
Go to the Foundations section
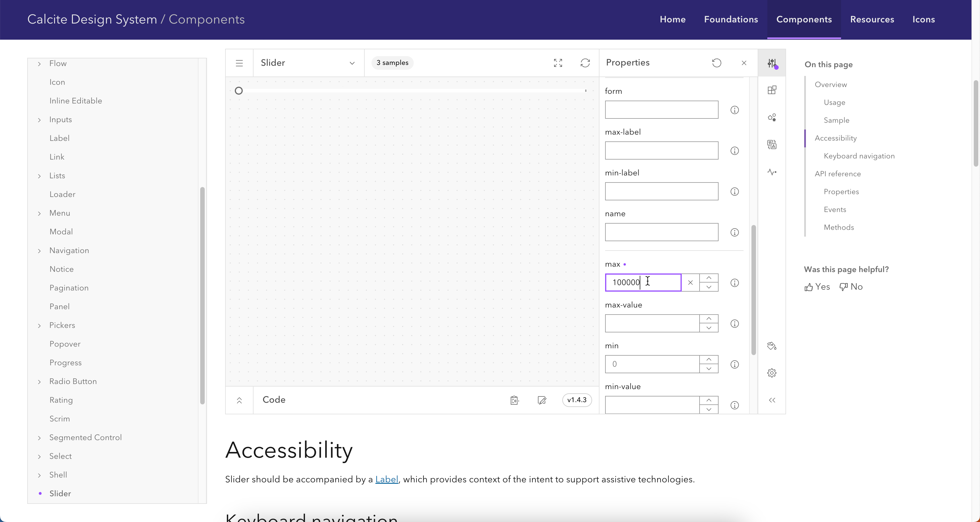coord(730,19)
